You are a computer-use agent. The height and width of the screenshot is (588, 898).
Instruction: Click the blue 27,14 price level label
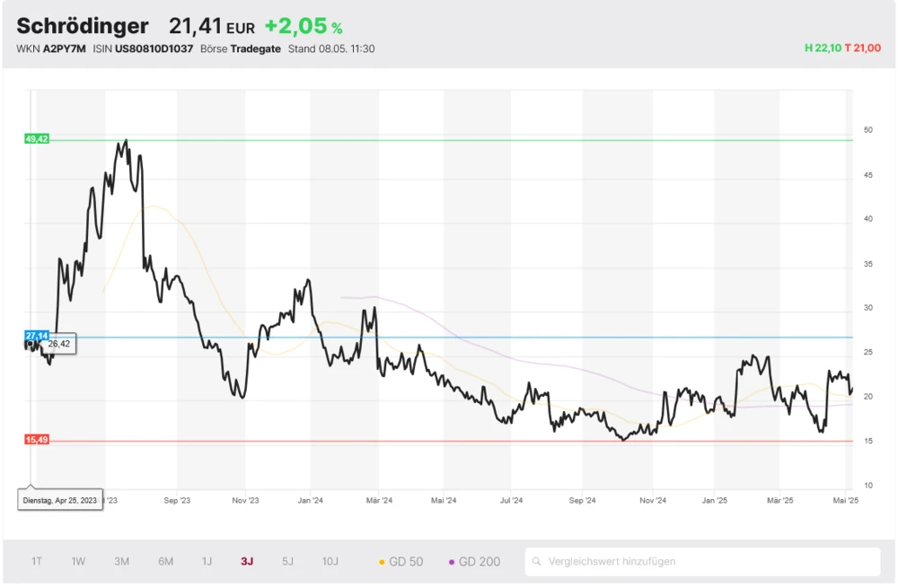click(x=37, y=335)
